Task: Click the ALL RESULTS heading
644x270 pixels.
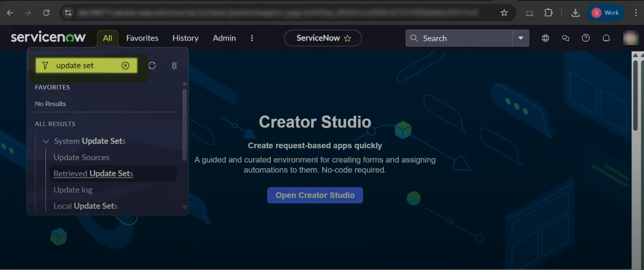Action: pyautogui.click(x=55, y=124)
